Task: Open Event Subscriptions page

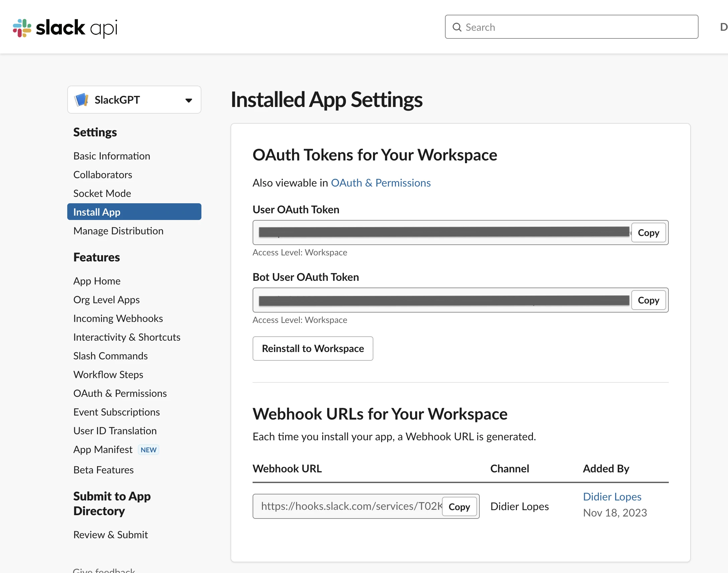Action: pyautogui.click(x=116, y=412)
